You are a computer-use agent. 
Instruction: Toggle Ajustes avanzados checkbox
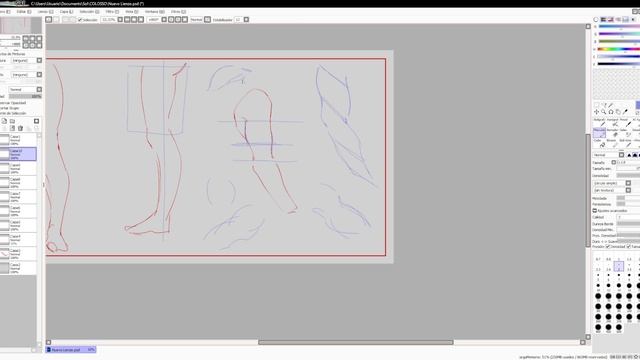click(x=595, y=211)
